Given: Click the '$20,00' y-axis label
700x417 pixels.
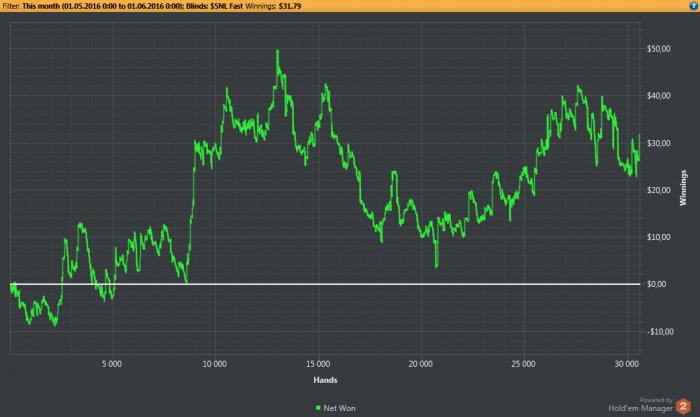Looking at the screenshot, I should point(658,190).
